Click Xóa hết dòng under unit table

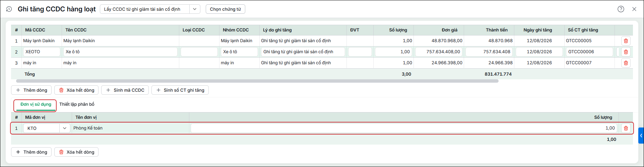coord(76,152)
